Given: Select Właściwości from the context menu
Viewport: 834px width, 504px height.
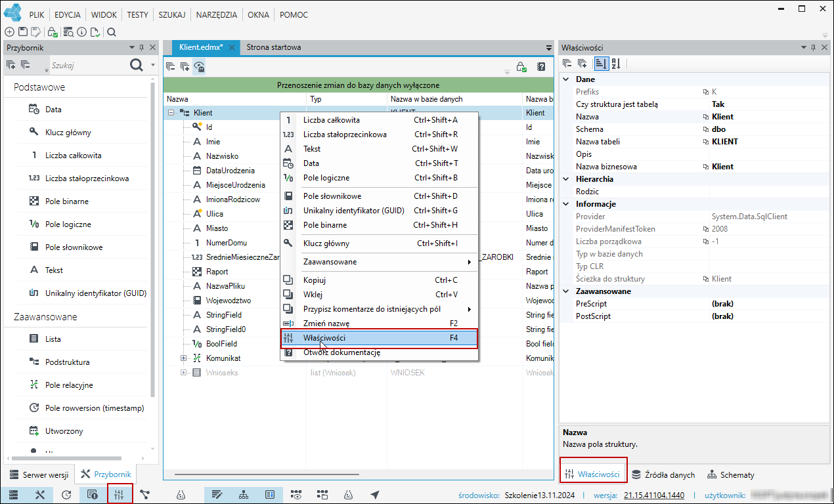Looking at the screenshot, I should [380, 338].
